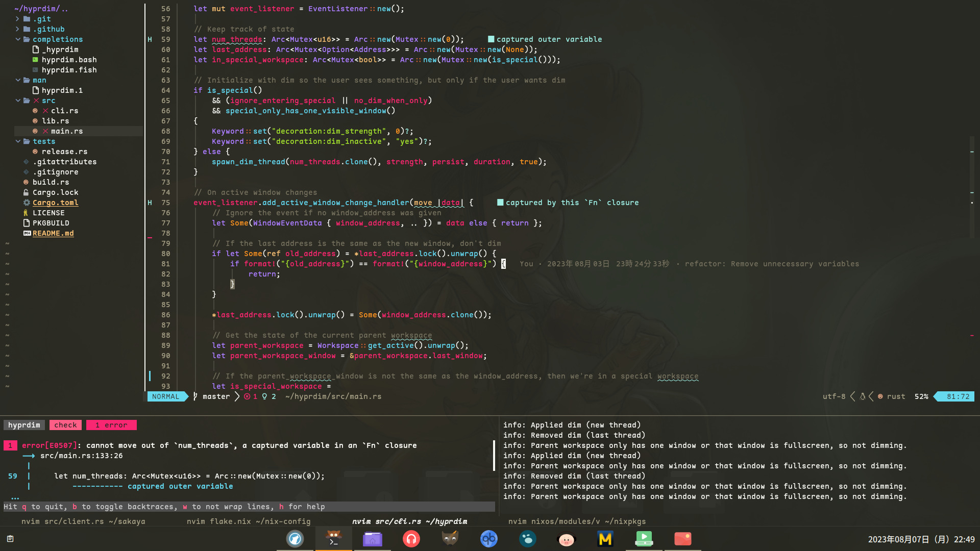Image resolution: width=980 pixels, height=551 pixels.
Task: Switch to nvim flake.nix nix-config tab
Action: tap(248, 521)
